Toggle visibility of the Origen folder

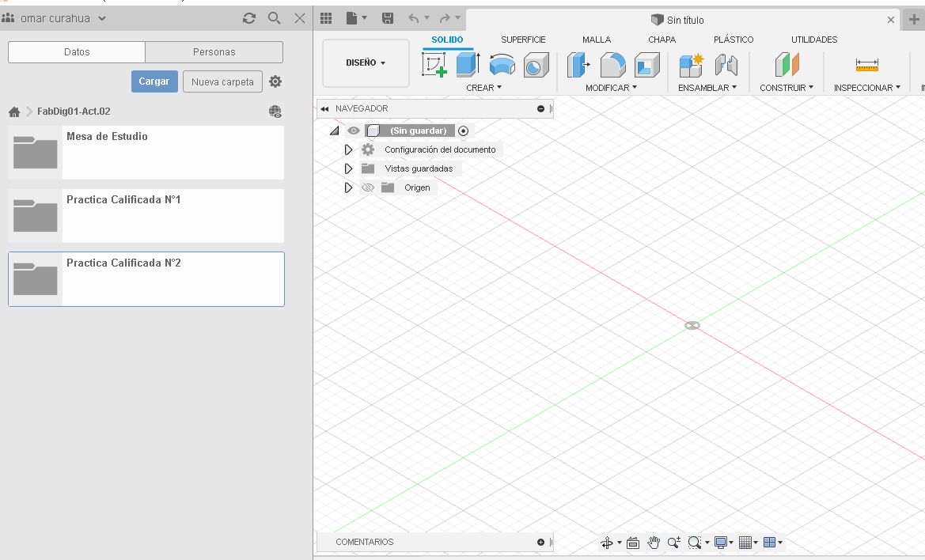(x=368, y=187)
